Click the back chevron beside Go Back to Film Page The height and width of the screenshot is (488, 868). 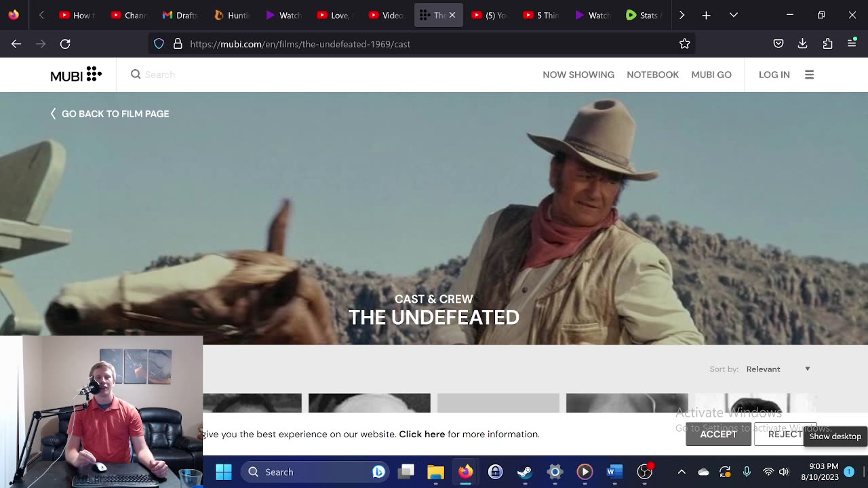coord(53,114)
